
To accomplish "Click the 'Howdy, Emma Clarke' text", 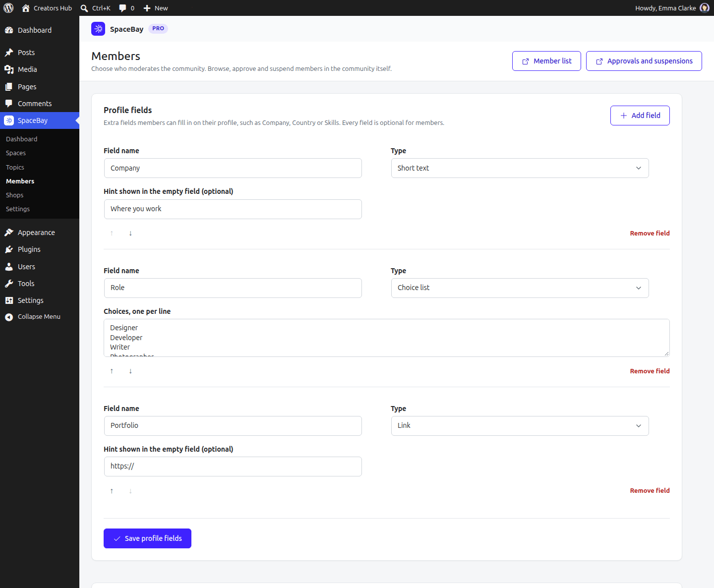I will [x=665, y=8].
